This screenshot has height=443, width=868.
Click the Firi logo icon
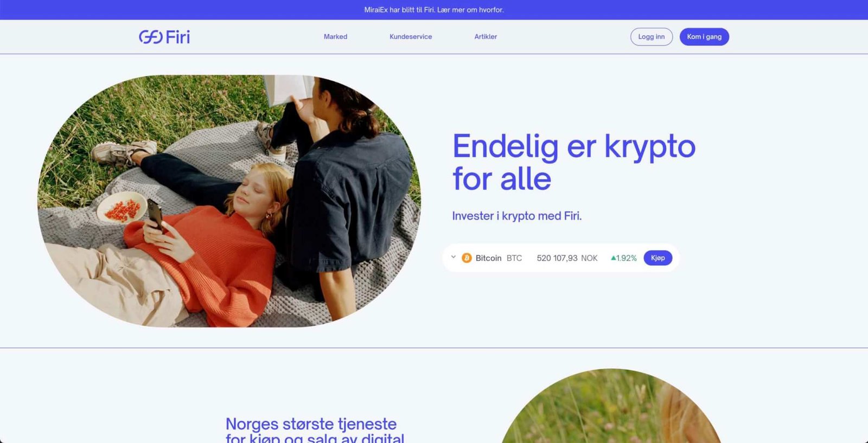click(x=150, y=37)
